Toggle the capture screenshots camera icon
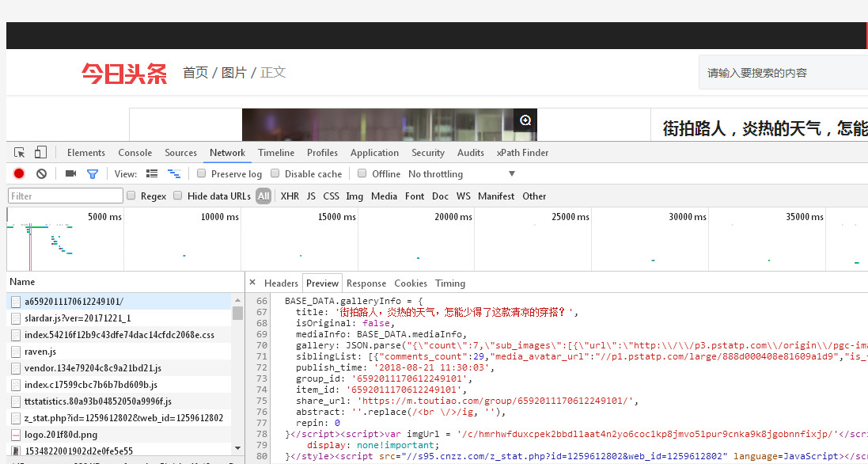This screenshot has width=868, height=464. (x=70, y=174)
